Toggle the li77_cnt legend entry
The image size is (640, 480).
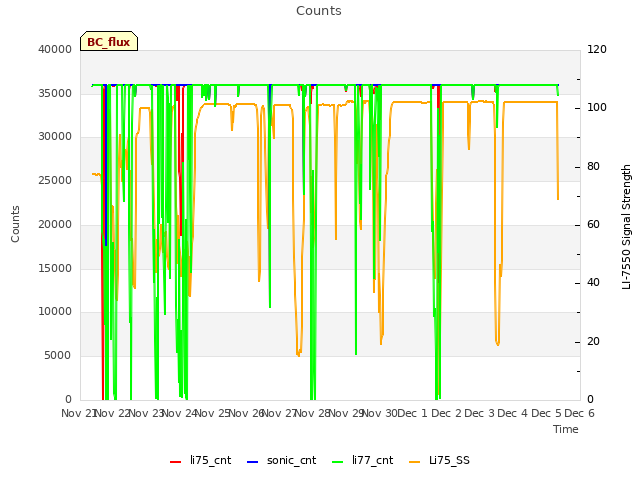pos(363,461)
